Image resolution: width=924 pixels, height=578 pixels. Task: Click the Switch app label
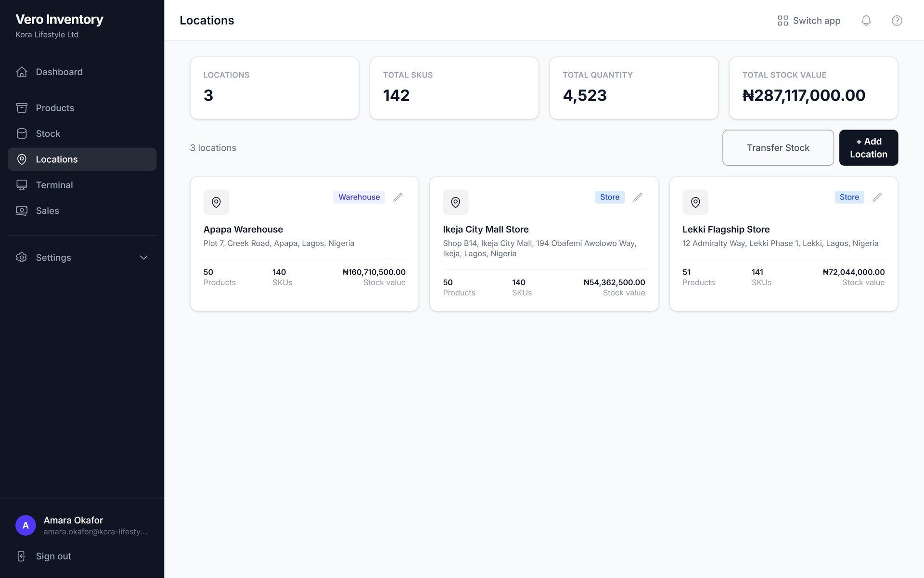point(816,21)
